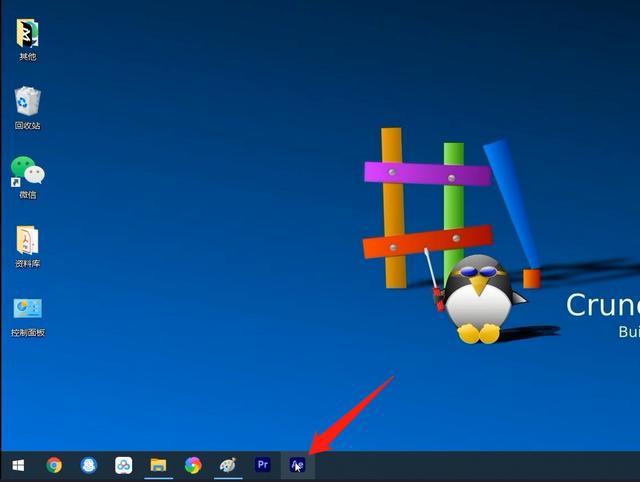
Task: Open File Explorer from the taskbar
Action: click(x=158, y=465)
